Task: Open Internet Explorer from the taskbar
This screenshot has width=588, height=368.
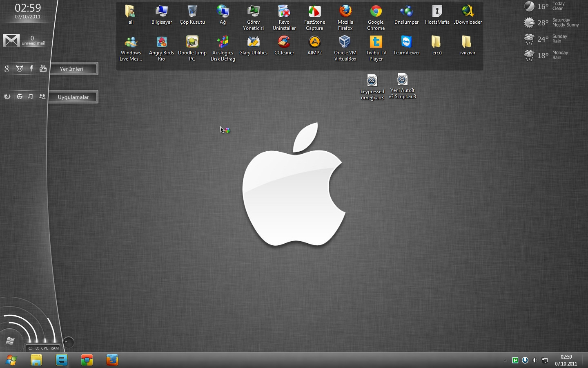Action: pos(62,360)
